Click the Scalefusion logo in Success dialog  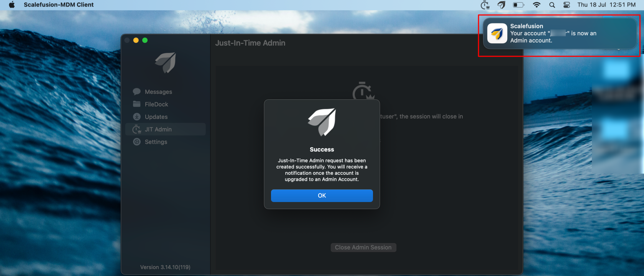click(322, 122)
